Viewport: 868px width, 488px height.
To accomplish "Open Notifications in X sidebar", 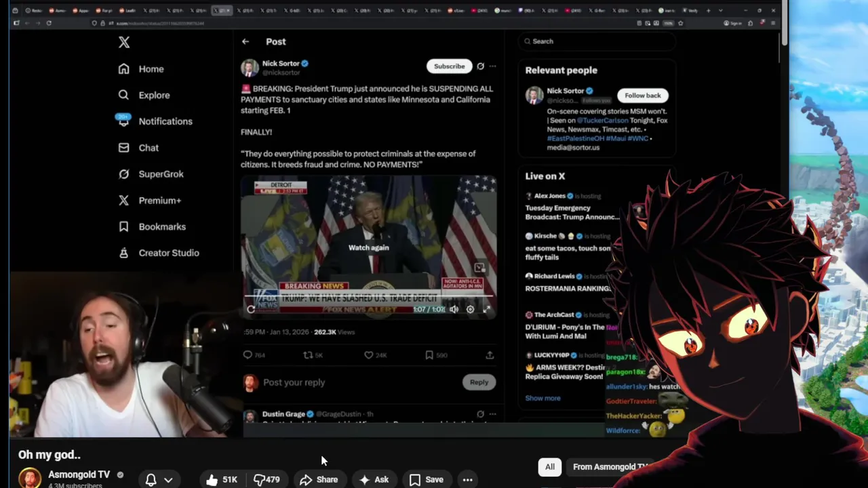I will click(155, 121).
